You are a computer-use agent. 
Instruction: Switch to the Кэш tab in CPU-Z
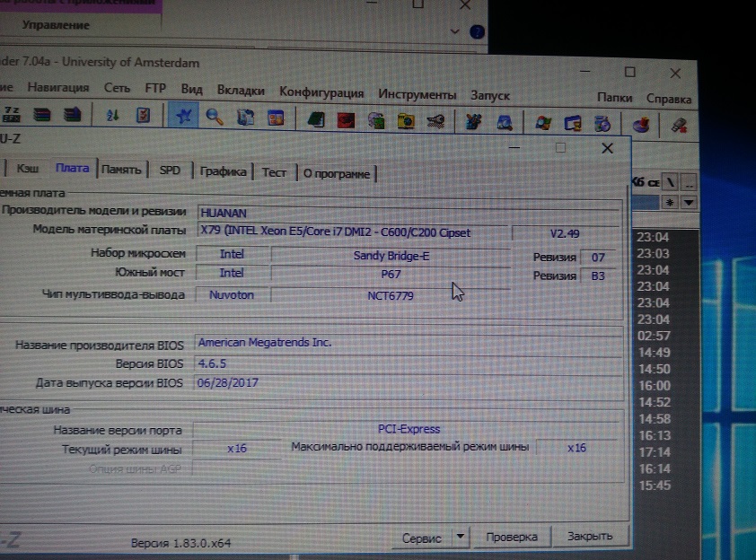pos(28,168)
